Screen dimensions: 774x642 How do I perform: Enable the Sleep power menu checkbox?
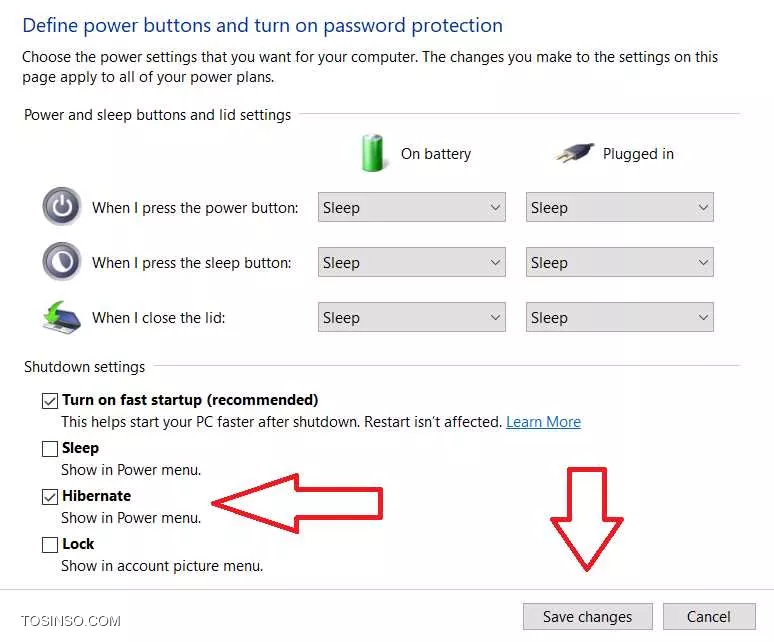coord(50,449)
